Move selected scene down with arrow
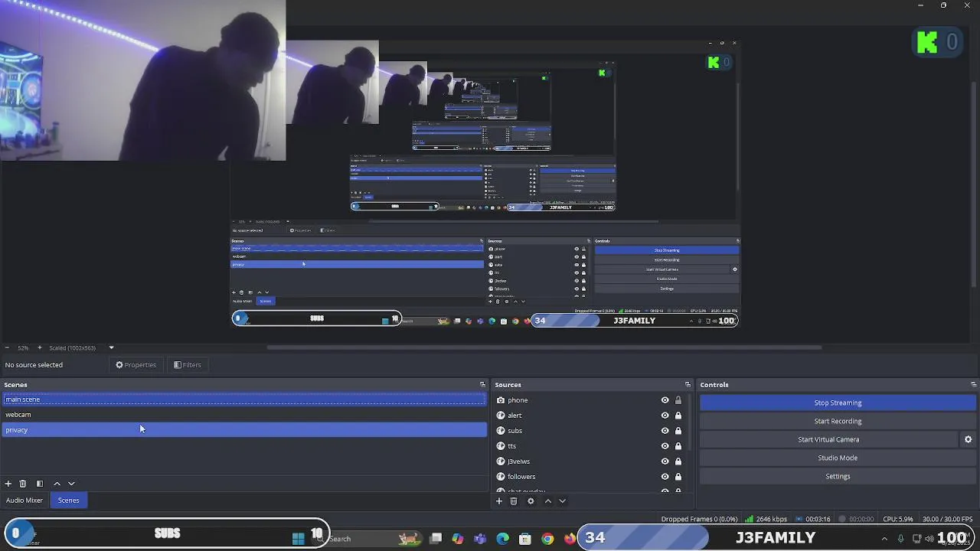This screenshot has height=551, width=980. point(71,484)
